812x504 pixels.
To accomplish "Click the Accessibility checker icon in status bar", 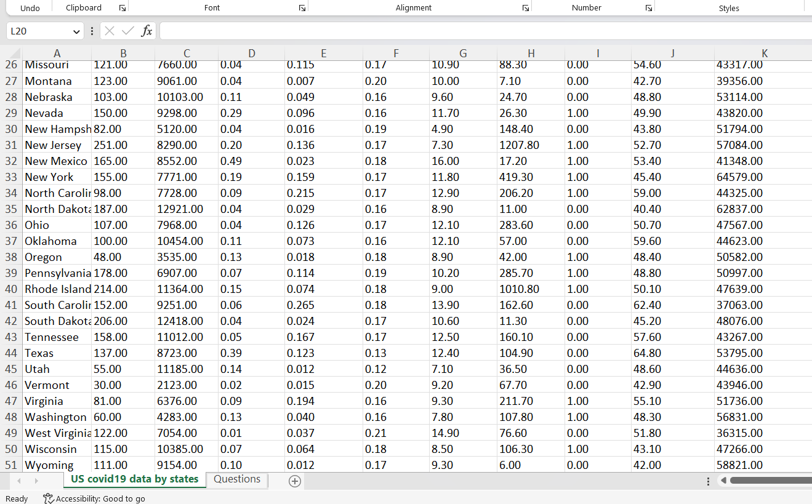I will coord(47,498).
